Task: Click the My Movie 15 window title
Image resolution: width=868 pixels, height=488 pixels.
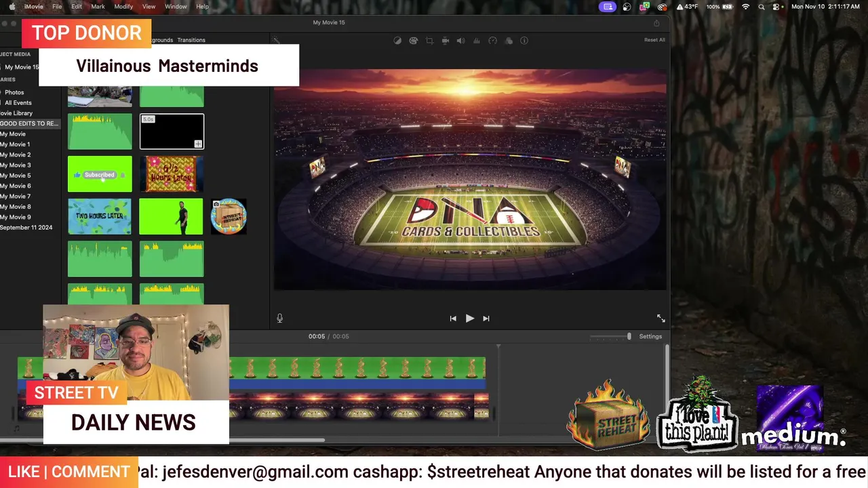Action: [x=329, y=22]
